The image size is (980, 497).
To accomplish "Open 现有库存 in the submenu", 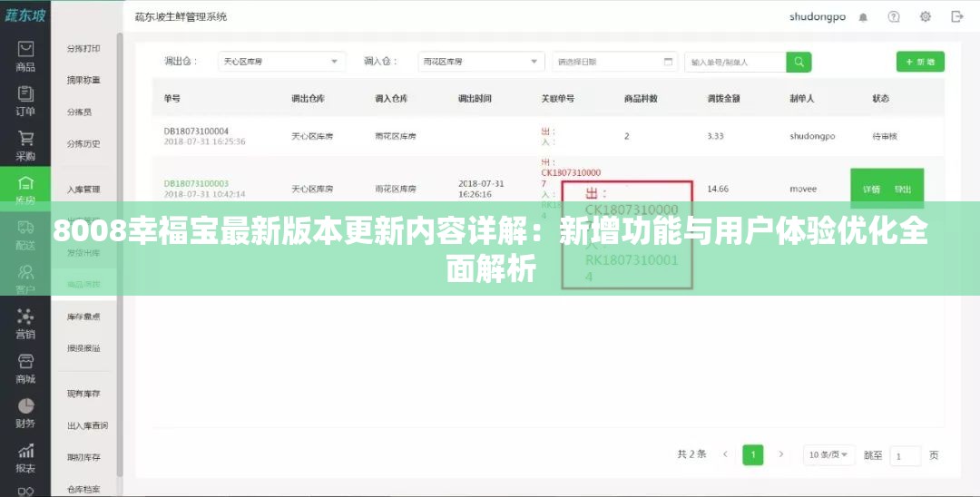I will coord(83,394).
